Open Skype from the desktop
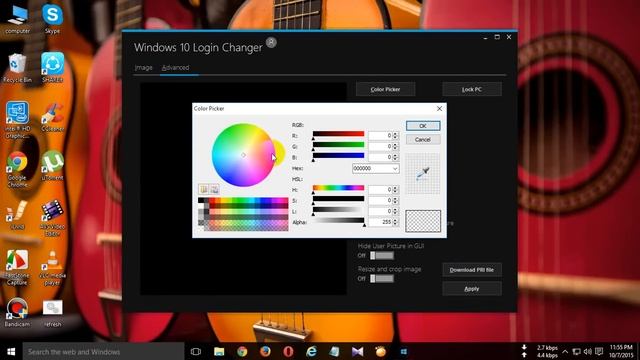The height and width of the screenshot is (360, 640). [x=52, y=19]
